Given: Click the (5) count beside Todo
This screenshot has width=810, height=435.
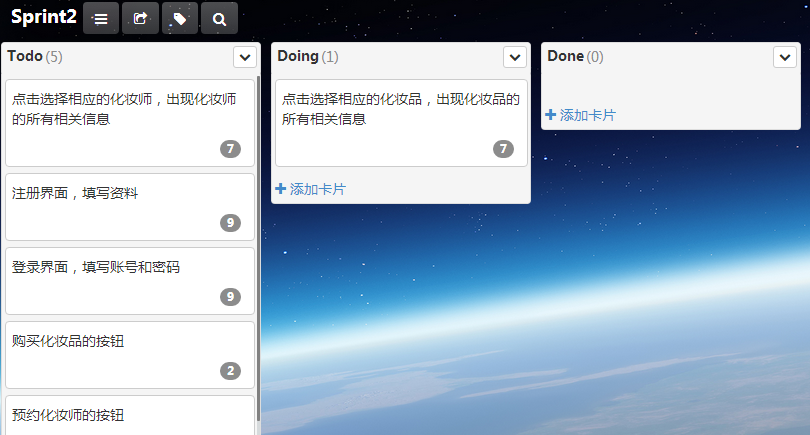Looking at the screenshot, I should point(54,56).
